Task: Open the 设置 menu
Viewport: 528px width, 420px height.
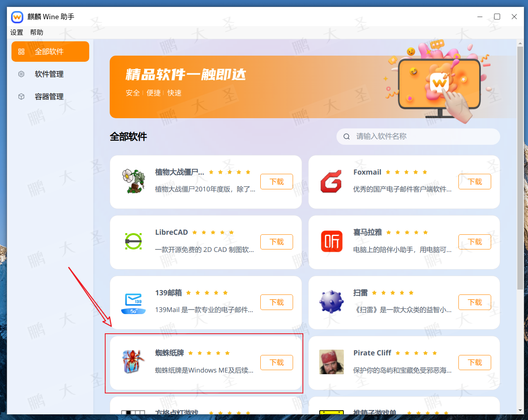Action: [x=17, y=32]
